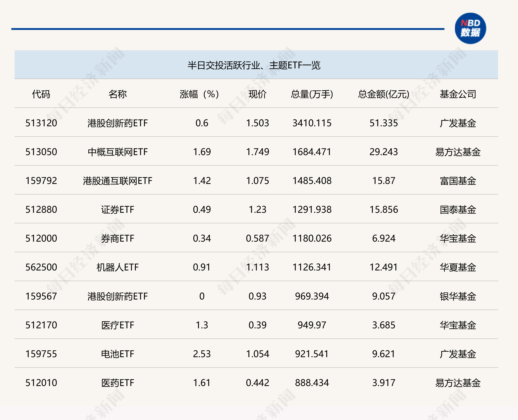
Task: Click the 总量 value 888.434
Action: [312, 383]
